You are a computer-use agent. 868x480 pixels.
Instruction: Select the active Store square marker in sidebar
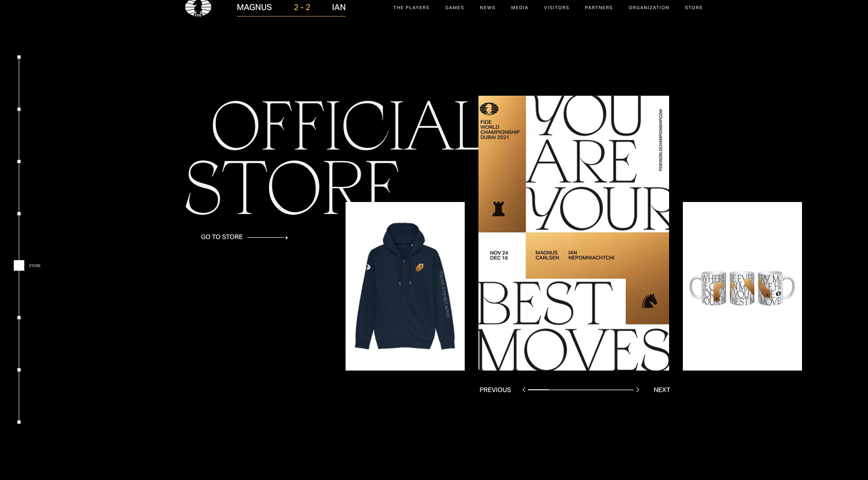point(19,266)
